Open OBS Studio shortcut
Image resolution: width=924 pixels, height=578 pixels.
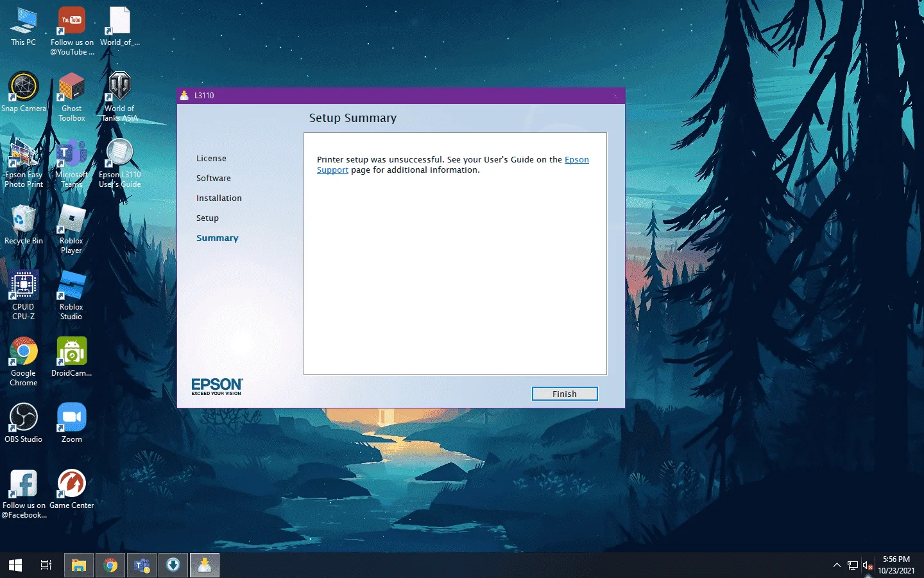tap(24, 423)
